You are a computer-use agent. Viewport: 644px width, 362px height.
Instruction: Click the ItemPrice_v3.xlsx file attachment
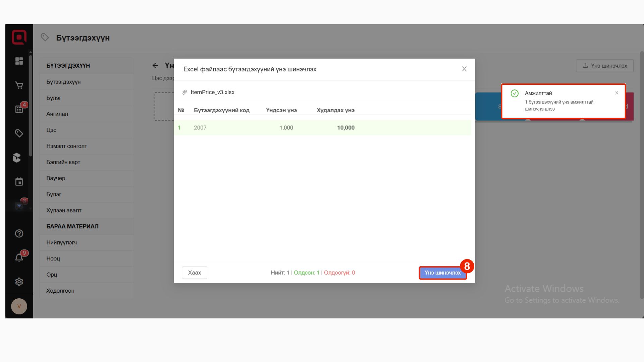(212, 92)
